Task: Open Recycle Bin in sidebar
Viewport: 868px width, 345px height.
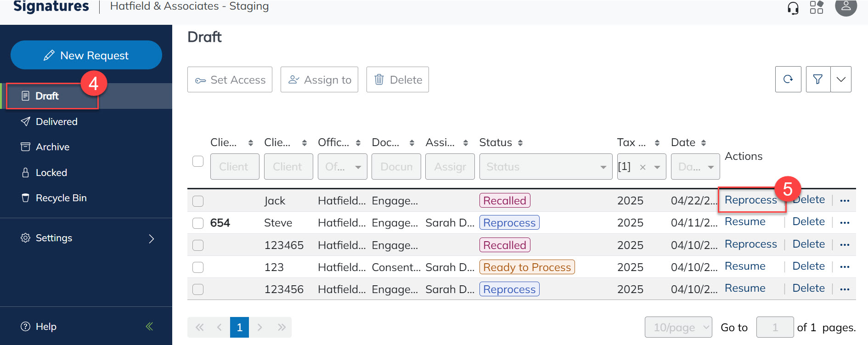Action: [61, 198]
